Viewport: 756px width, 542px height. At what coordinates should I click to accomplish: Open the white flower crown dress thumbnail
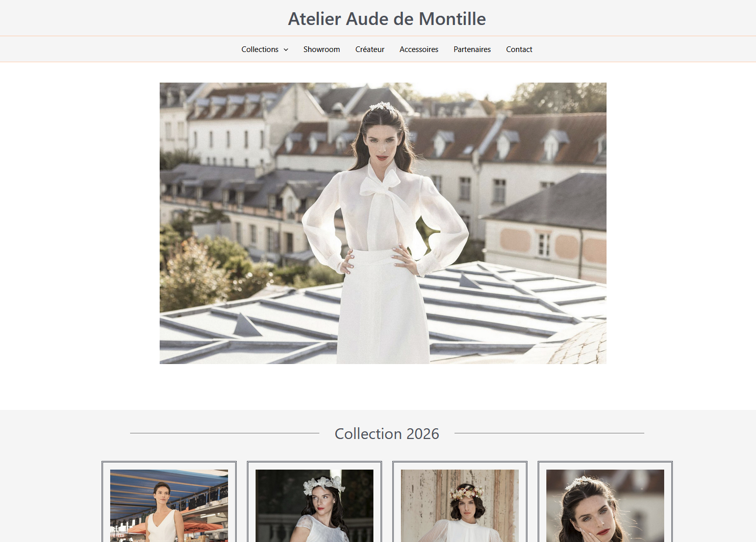[314, 505]
